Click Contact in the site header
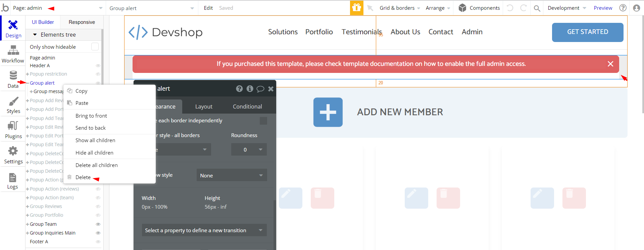 441,32
